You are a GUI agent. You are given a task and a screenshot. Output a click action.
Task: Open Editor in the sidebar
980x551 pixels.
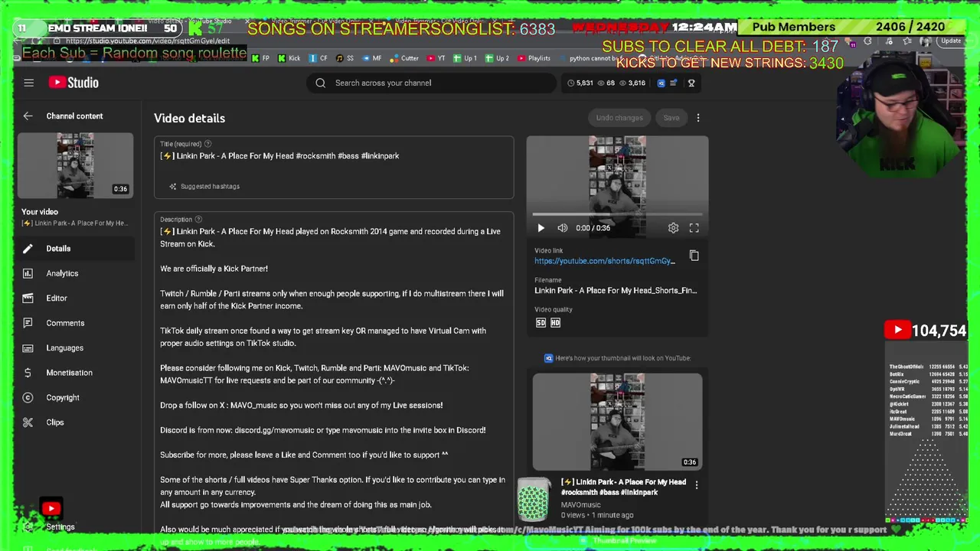pyautogui.click(x=75, y=298)
